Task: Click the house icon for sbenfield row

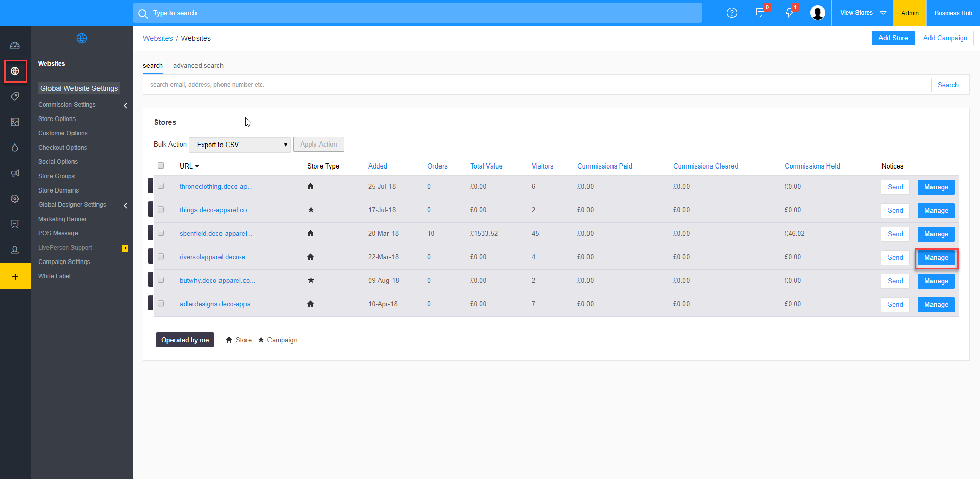Action: (310, 233)
